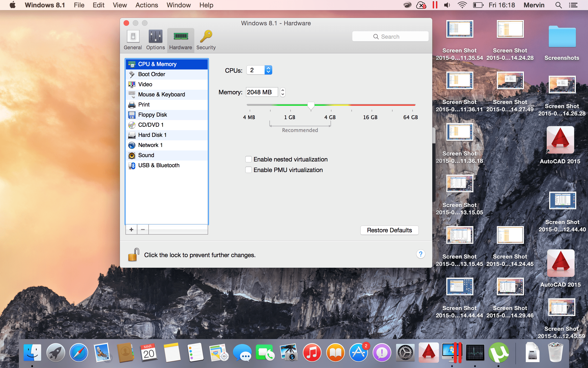Open Activity Monitor from the Dock
The width and height of the screenshot is (588, 368).
click(475, 352)
